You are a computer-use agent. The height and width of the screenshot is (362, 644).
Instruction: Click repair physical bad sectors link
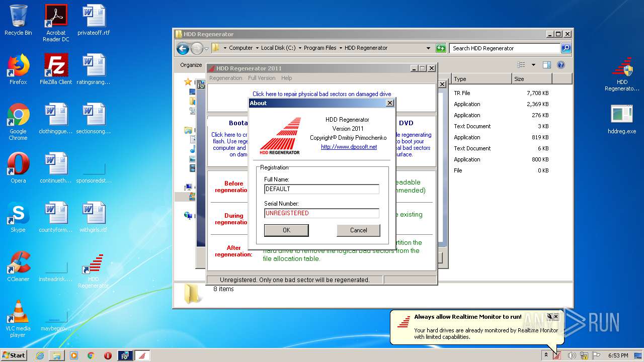click(321, 94)
